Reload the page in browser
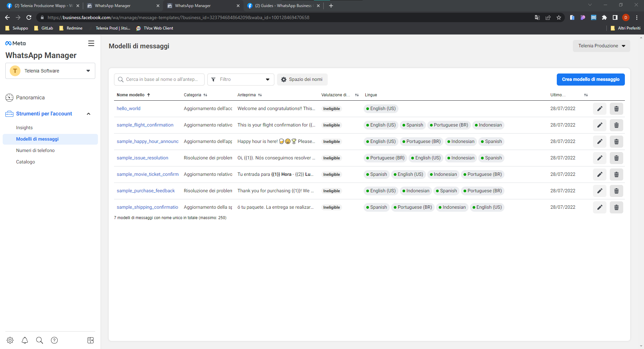This screenshot has height=349, width=644. click(29, 17)
